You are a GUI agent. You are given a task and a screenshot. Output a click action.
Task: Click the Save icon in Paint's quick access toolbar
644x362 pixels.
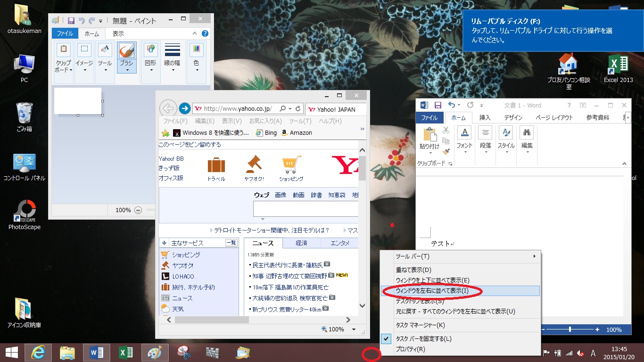pos(71,21)
